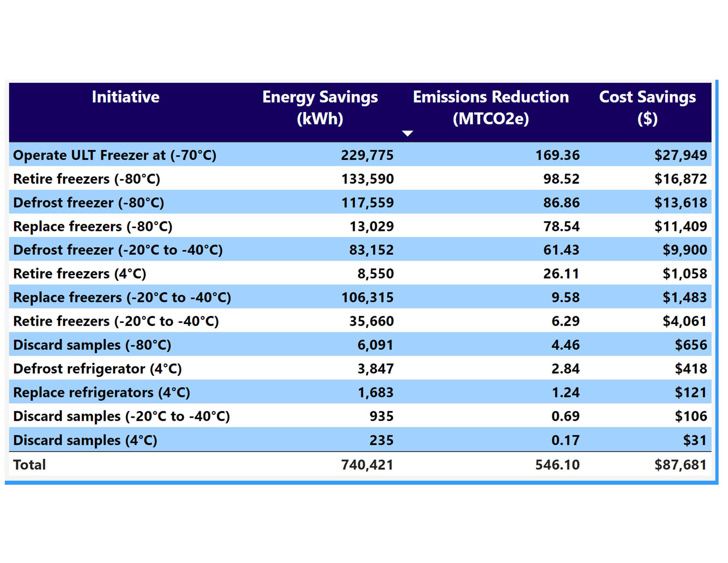This screenshot has height=563, width=728.
Task: Click cost savings value $27,949
Action: point(680,155)
